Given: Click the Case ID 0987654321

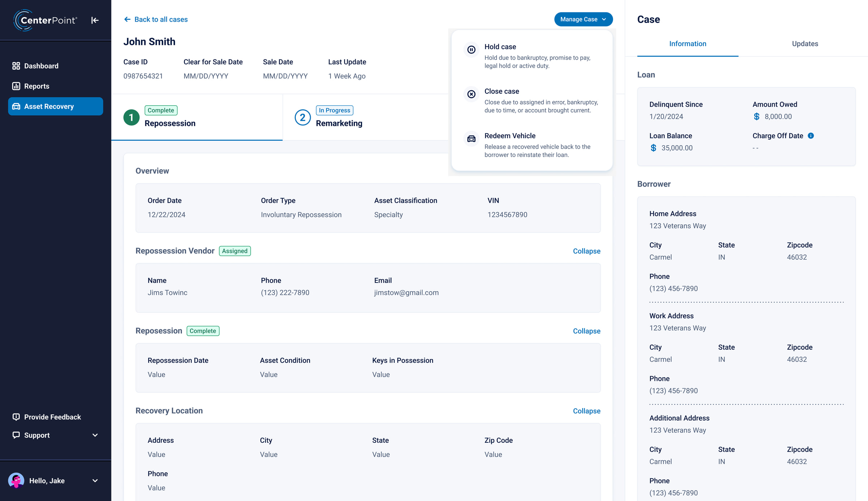Looking at the screenshot, I should click(x=143, y=76).
